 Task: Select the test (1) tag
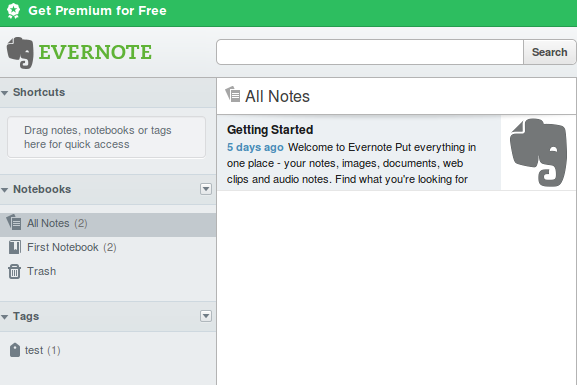[43, 350]
